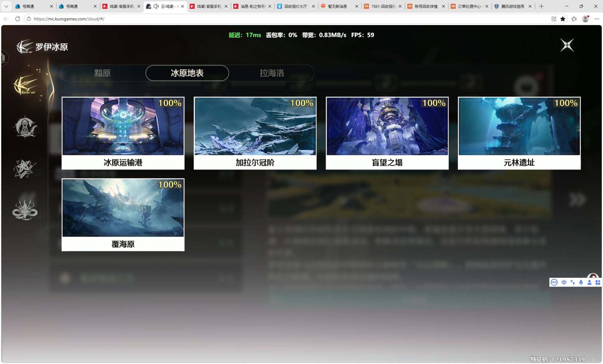Open the 冰原运输港 area card
This screenshot has width=603, height=364.
[123, 133]
